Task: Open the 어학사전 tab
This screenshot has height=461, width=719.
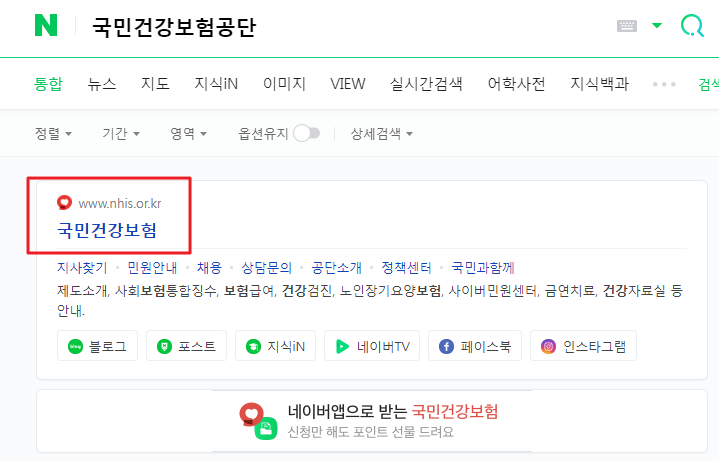Action: [516, 84]
